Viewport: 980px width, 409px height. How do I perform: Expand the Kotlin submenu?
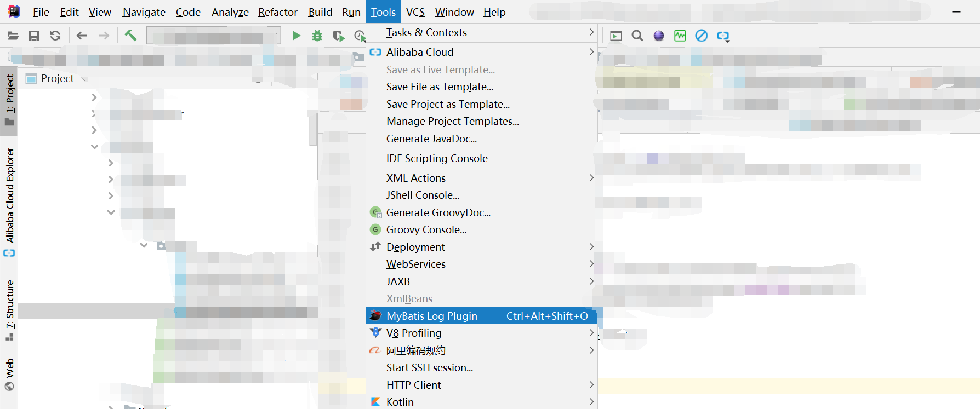tap(482, 402)
